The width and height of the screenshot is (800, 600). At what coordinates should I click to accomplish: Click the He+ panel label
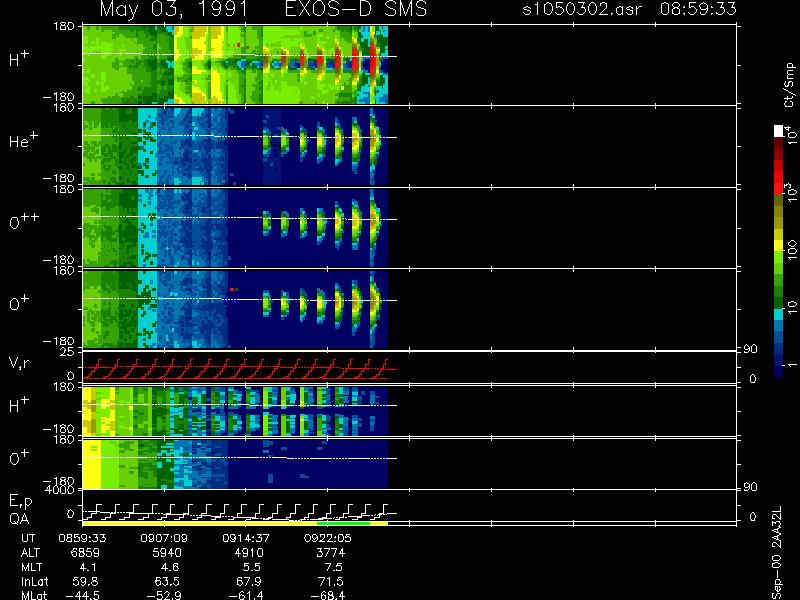coord(23,139)
